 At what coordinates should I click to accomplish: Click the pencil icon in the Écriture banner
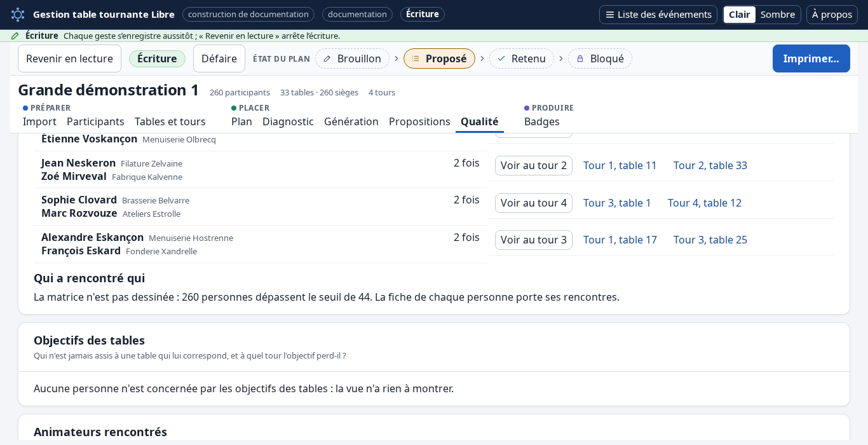click(x=15, y=36)
